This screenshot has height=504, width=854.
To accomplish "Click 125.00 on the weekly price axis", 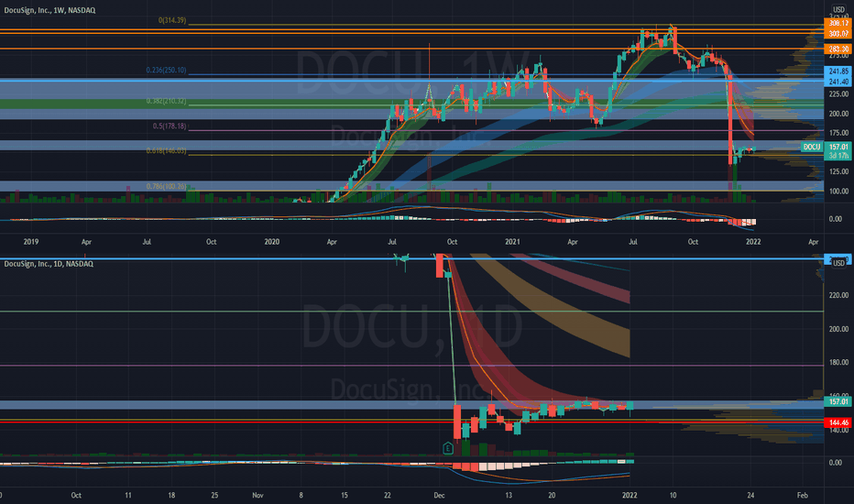I will click(x=838, y=171).
